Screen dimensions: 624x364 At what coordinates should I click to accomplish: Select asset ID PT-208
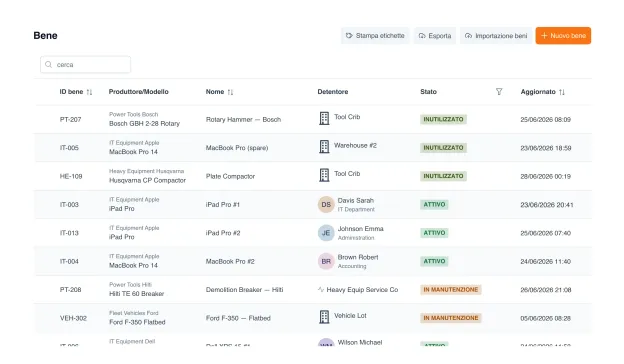(x=70, y=290)
